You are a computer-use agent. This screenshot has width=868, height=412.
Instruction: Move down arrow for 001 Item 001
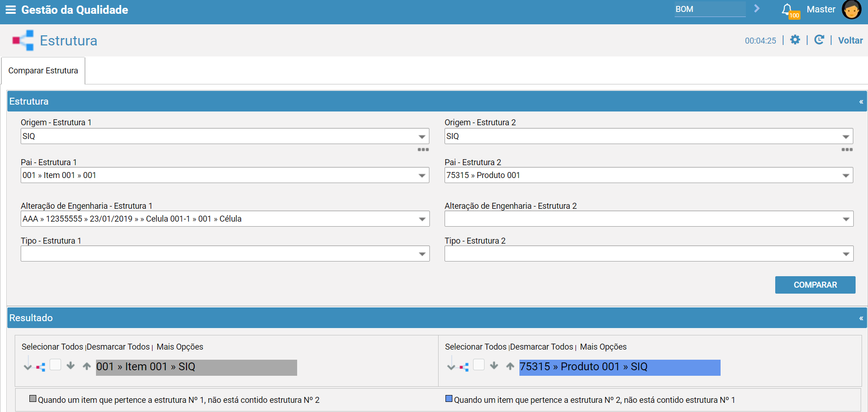[x=70, y=366]
